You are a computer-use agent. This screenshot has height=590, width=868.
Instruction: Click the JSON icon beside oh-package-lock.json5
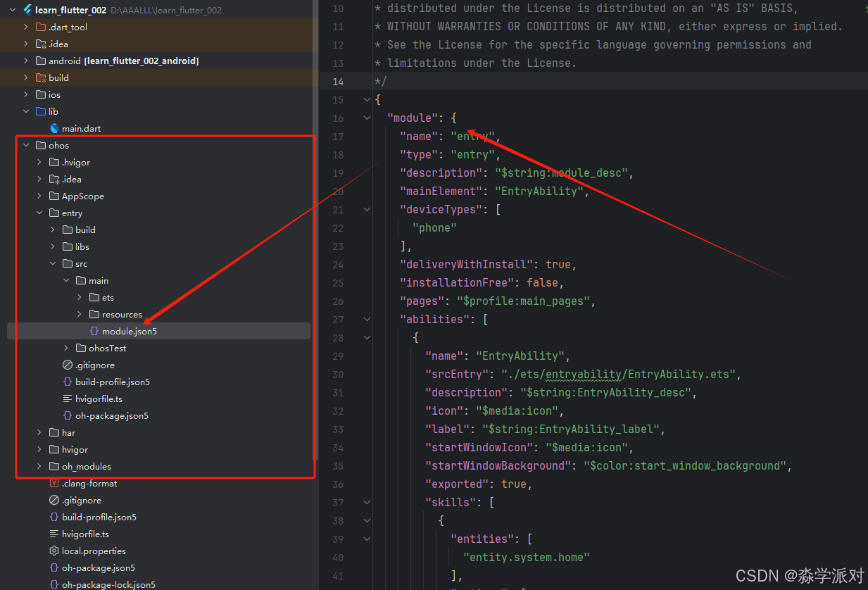click(x=54, y=584)
